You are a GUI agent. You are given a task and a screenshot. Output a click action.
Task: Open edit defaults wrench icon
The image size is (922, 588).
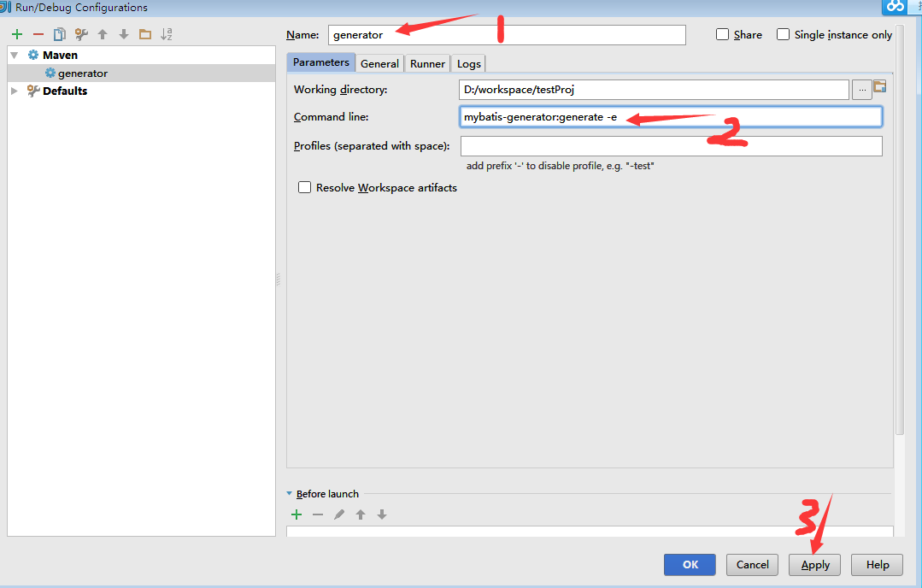click(x=81, y=34)
